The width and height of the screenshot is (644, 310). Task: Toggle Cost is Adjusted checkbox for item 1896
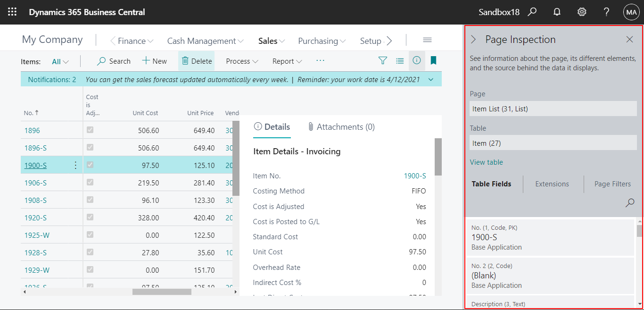[x=90, y=130]
